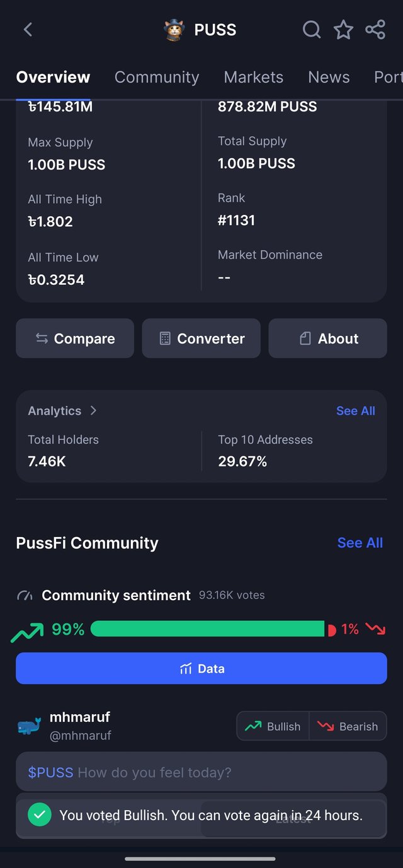
Task: Open the Compare button
Action: [75, 339]
